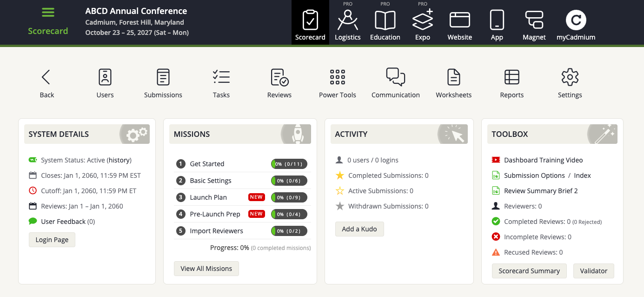644x297 pixels.
Task: Open the Basic Settings mission
Action: (x=211, y=181)
